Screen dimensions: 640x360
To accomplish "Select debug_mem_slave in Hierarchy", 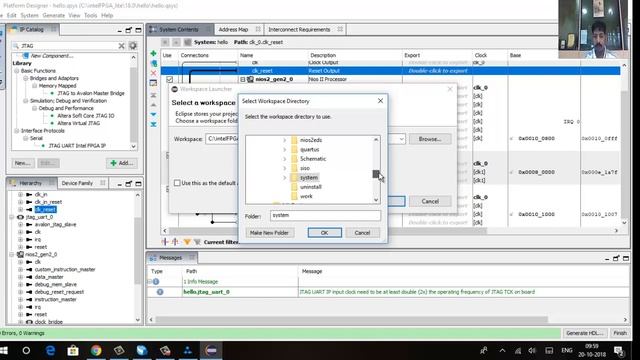I will pos(56,284).
